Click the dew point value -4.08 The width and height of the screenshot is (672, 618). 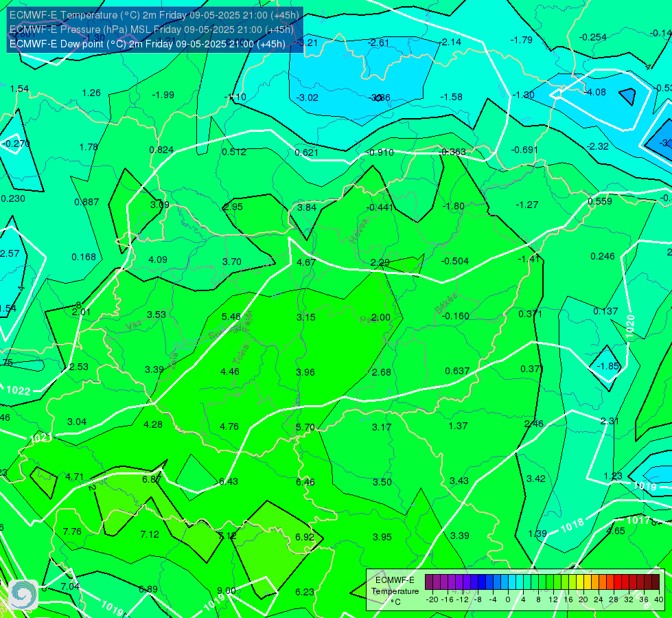pos(595,92)
